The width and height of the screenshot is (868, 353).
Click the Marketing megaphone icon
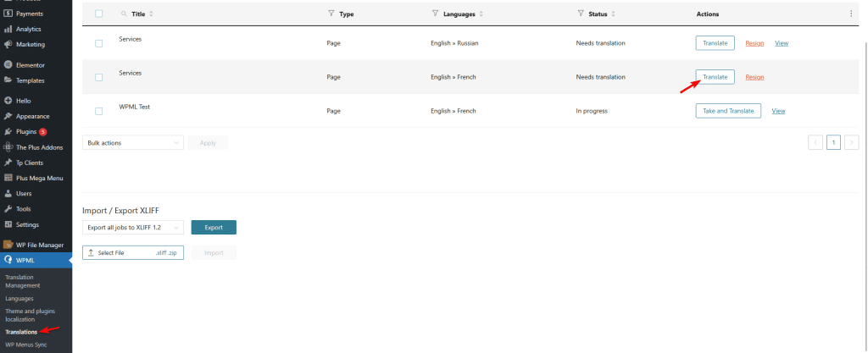(x=8, y=45)
